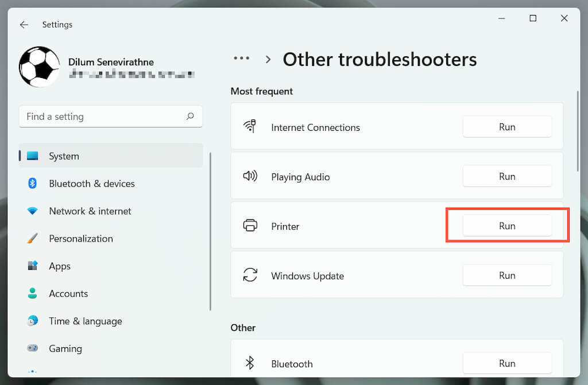588x385 pixels.
Task: Click the Bluetooth & devices sidebar icon
Action: tap(33, 184)
